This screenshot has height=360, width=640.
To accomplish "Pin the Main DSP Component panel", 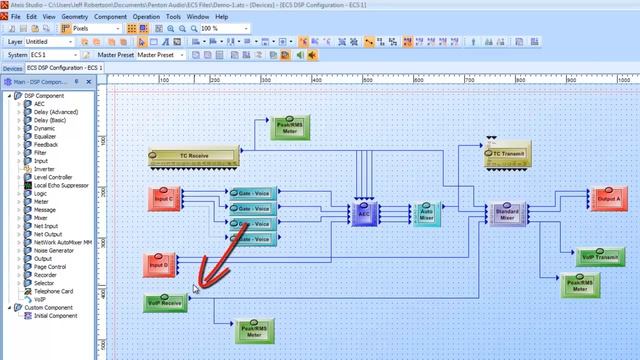I will pos(77,82).
